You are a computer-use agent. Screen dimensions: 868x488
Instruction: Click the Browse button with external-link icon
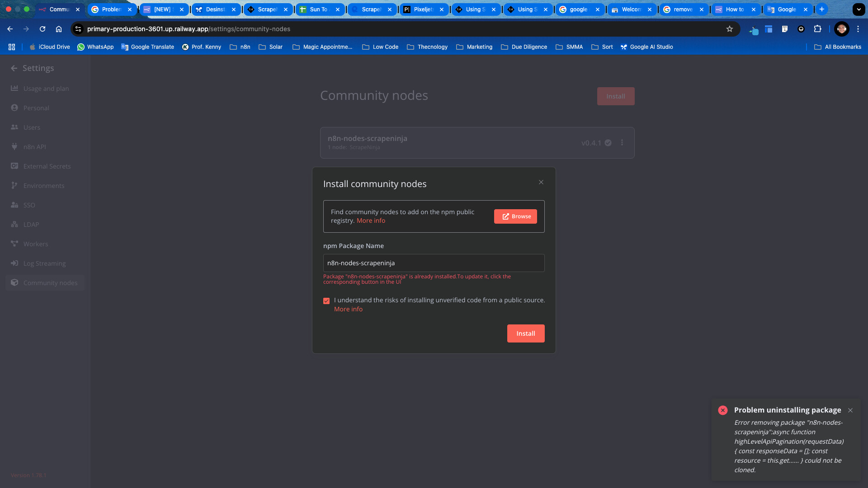(x=515, y=216)
